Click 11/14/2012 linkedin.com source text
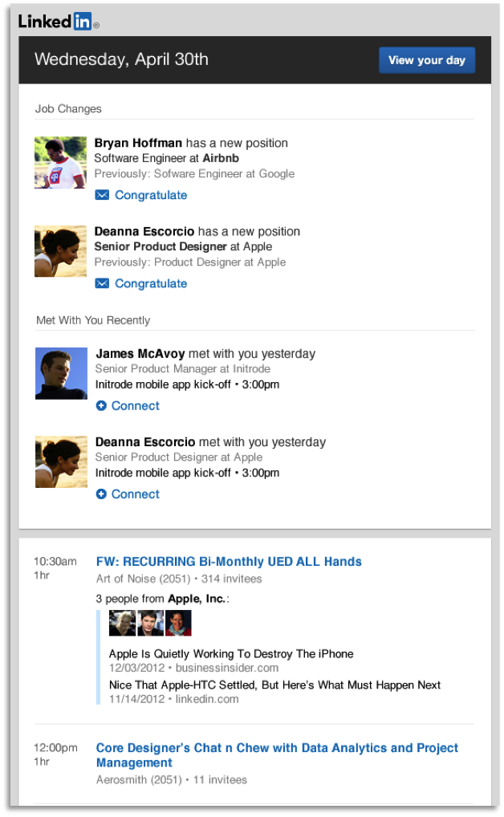This screenshot has height=817, width=504. [x=173, y=699]
